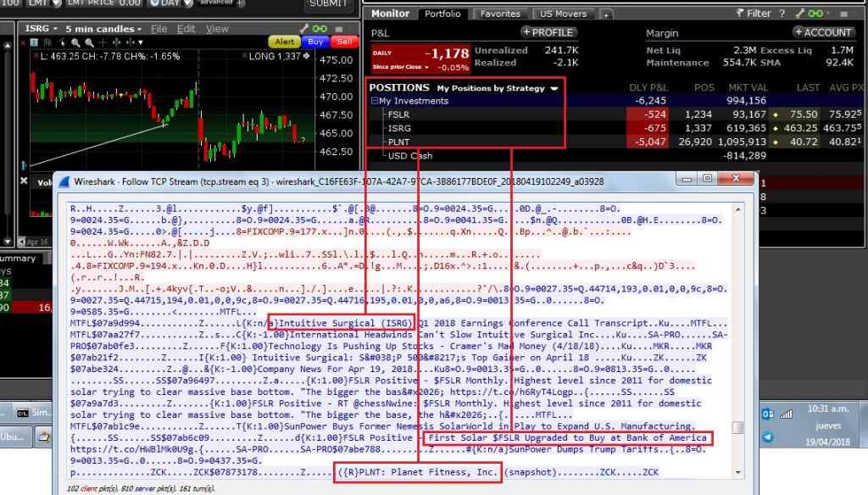Select the text annotation tool in chart toolbar
Image resolution: width=868 pixels, height=495 pixels.
34,42
